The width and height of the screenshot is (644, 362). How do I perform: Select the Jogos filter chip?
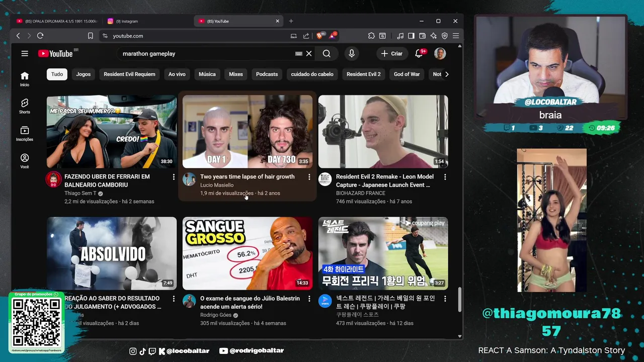click(84, 74)
